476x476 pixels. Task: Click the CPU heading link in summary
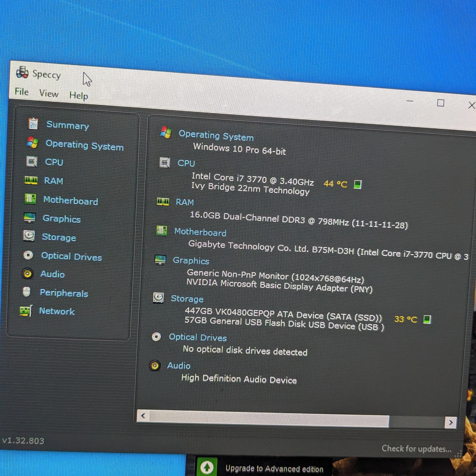coord(186,163)
